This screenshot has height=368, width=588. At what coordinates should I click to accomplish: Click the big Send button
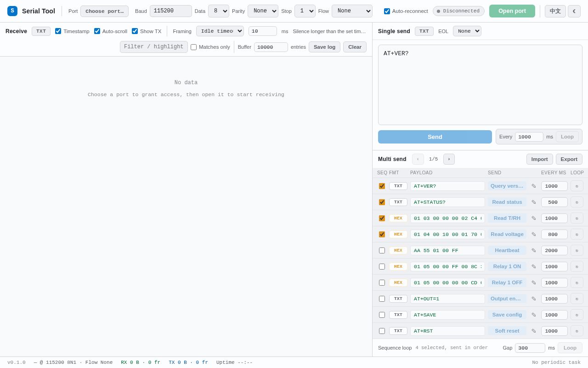435,137
